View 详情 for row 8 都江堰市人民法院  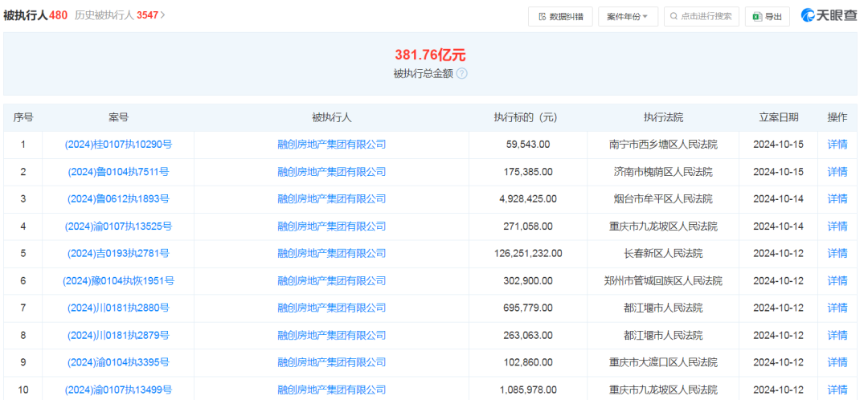pyautogui.click(x=837, y=335)
